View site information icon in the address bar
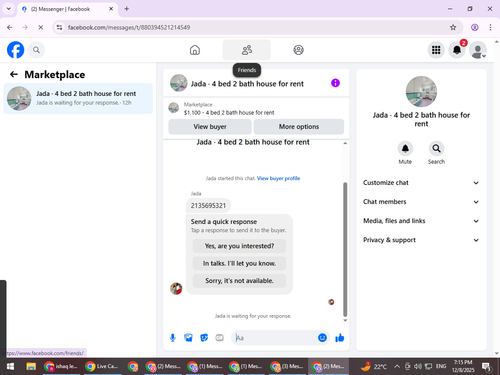This screenshot has height=375, width=500. (59, 27)
